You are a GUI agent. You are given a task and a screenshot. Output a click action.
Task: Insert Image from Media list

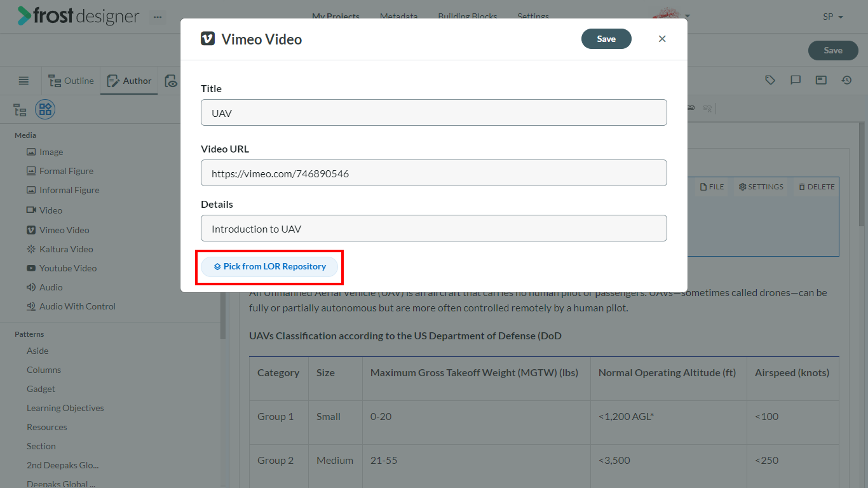click(x=51, y=152)
